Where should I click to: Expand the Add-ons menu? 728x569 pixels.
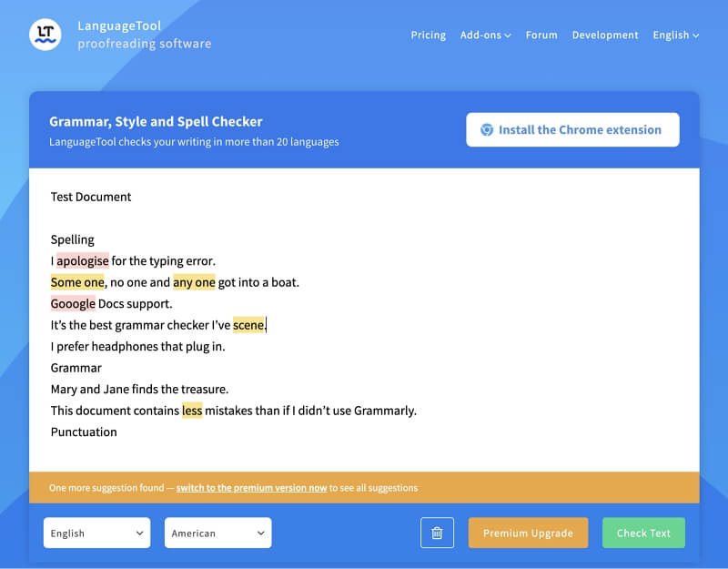pos(485,36)
